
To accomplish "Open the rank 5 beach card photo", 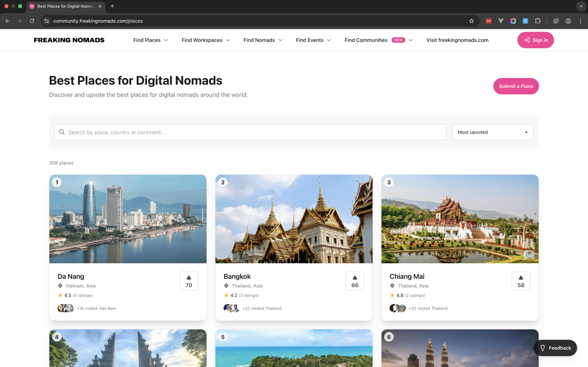I will tap(294, 348).
